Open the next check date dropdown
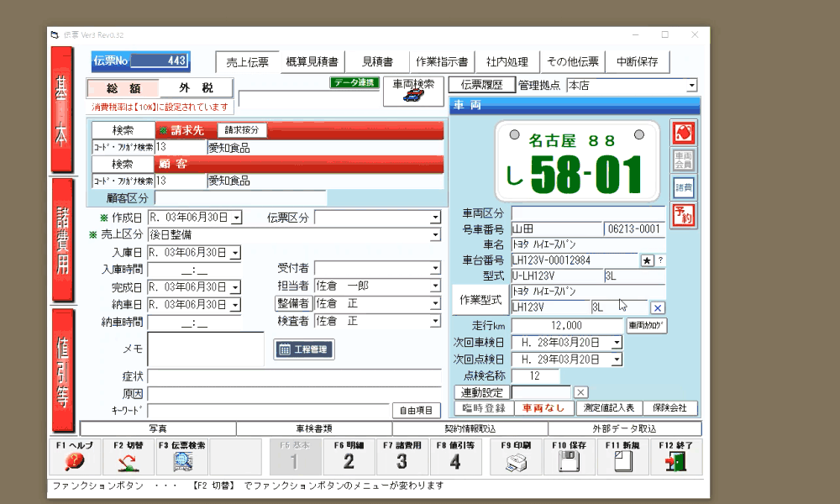Image resolution: width=840 pixels, height=504 pixels. coord(617,360)
